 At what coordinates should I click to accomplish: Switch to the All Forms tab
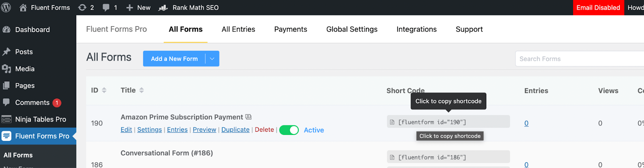pos(186,29)
